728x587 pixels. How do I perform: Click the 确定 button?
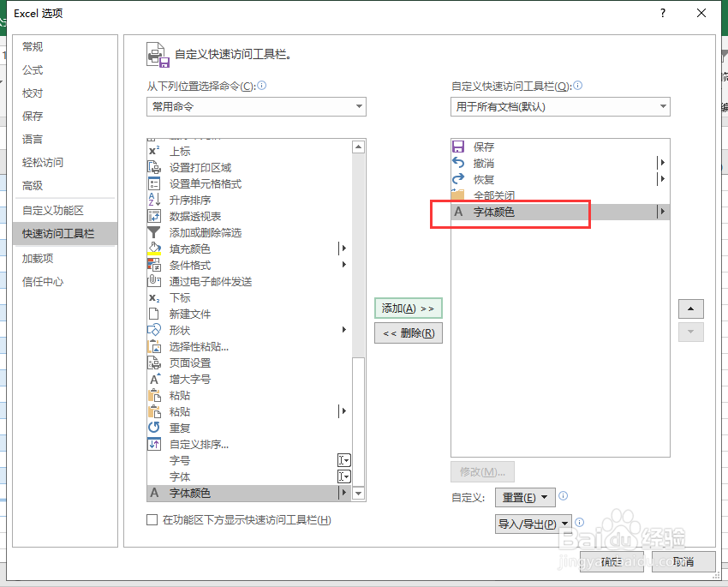point(612,562)
